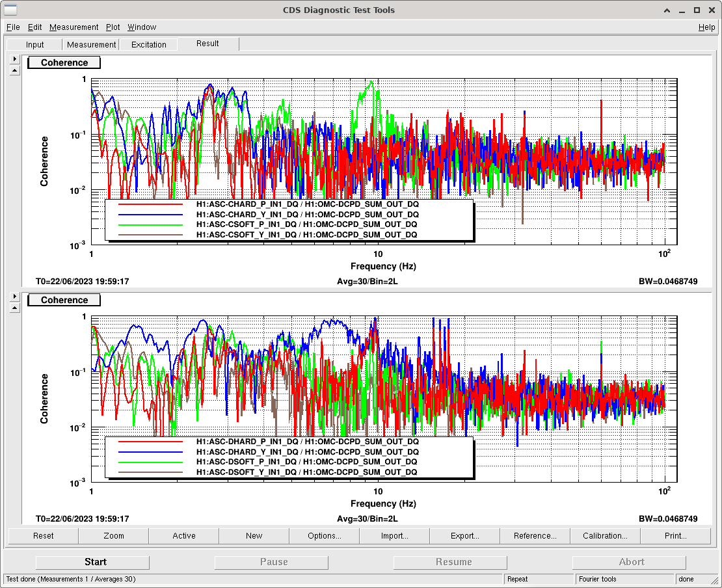Click the Calibration... button
The width and height of the screenshot is (722, 588).
[x=605, y=536]
